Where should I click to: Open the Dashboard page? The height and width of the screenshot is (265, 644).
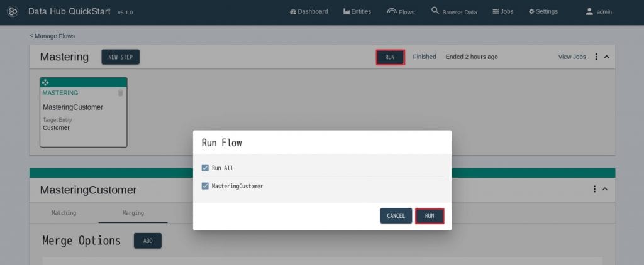(309, 12)
